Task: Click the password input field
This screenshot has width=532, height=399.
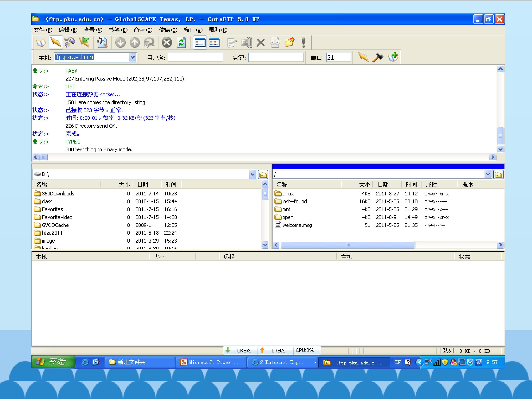Action: [276, 57]
